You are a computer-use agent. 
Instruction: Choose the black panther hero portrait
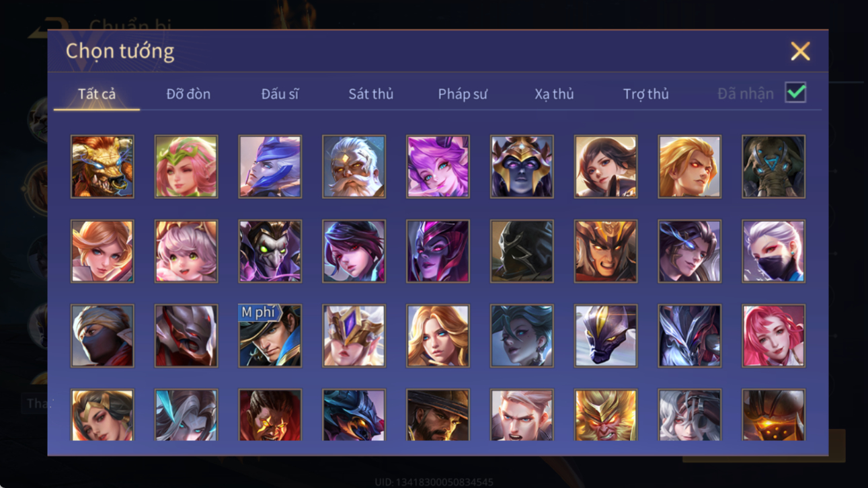[x=605, y=335]
